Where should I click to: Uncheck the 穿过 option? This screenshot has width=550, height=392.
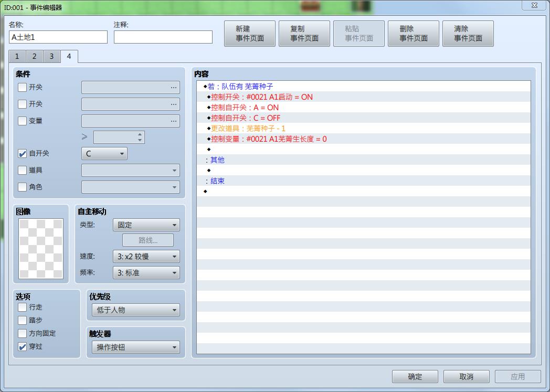pos(22,347)
